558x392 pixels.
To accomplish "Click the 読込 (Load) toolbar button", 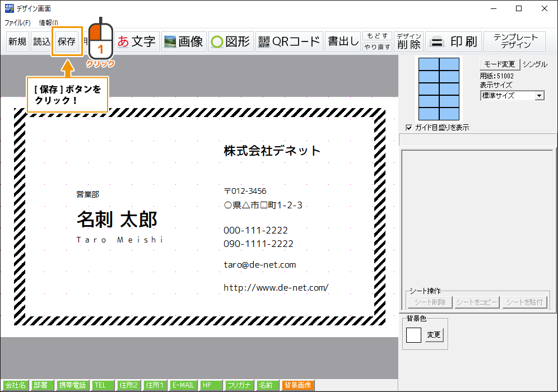I will (41, 41).
